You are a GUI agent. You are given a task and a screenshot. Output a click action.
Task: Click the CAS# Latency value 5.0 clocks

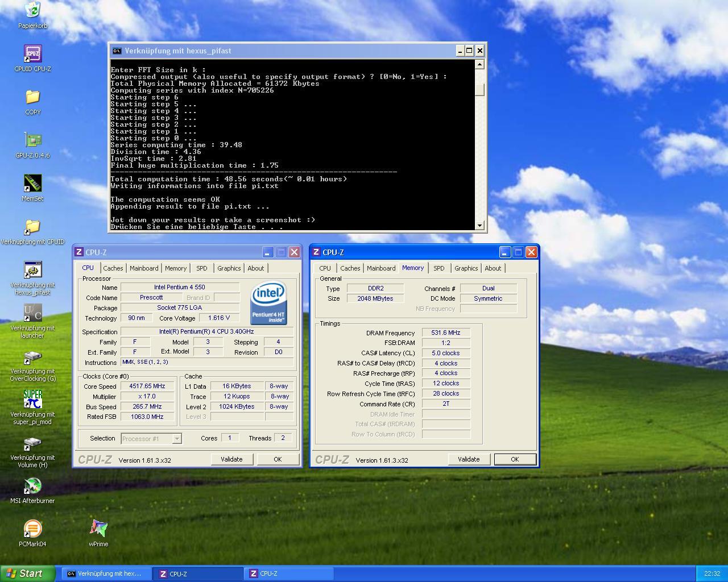pos(446,353)
